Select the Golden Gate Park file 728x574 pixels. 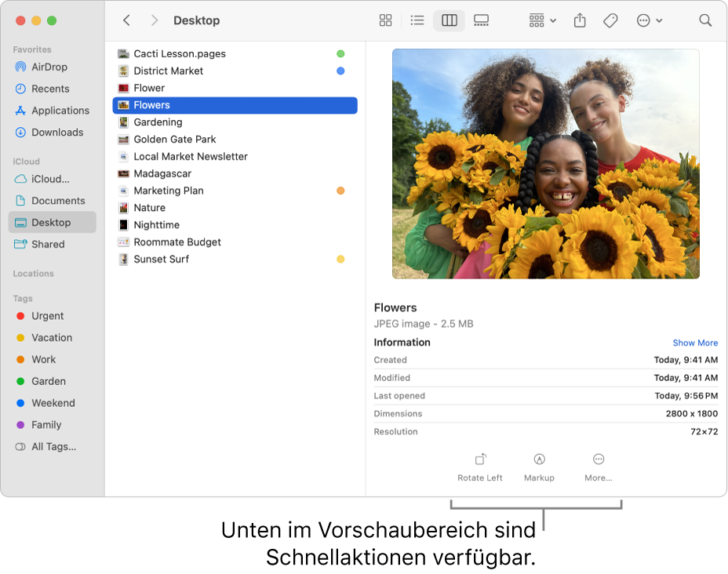tap(235, 140)
